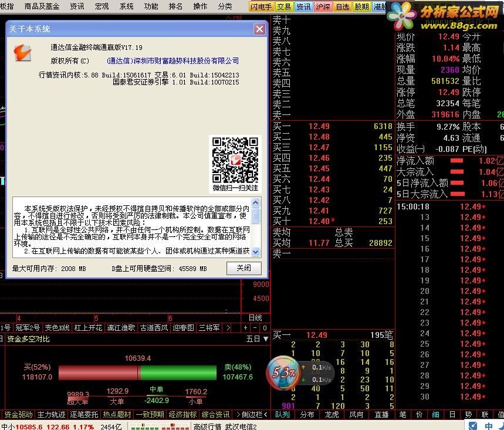Open the 深圳市财富趋势科技股份有限公司 company link

click(x=172, y=61)
